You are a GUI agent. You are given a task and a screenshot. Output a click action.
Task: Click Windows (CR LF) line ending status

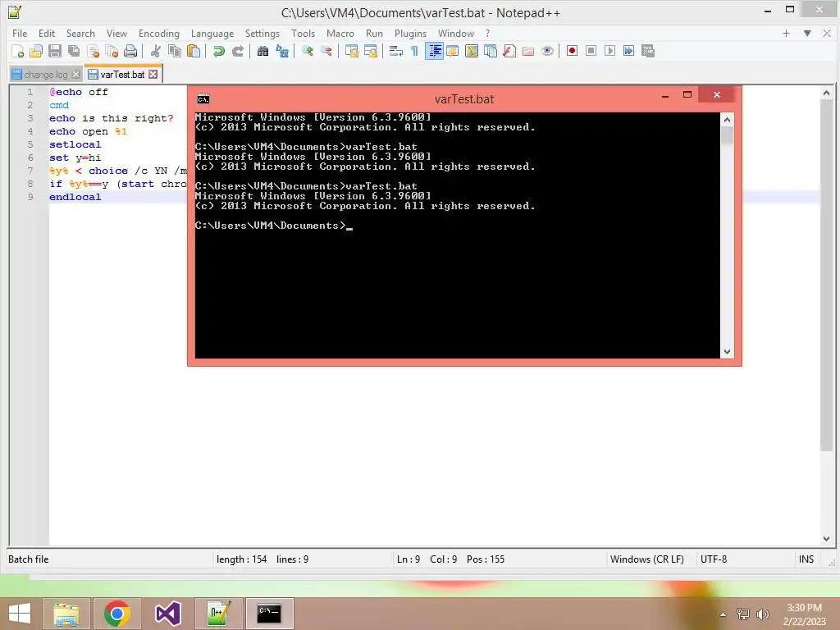(646, 559)
